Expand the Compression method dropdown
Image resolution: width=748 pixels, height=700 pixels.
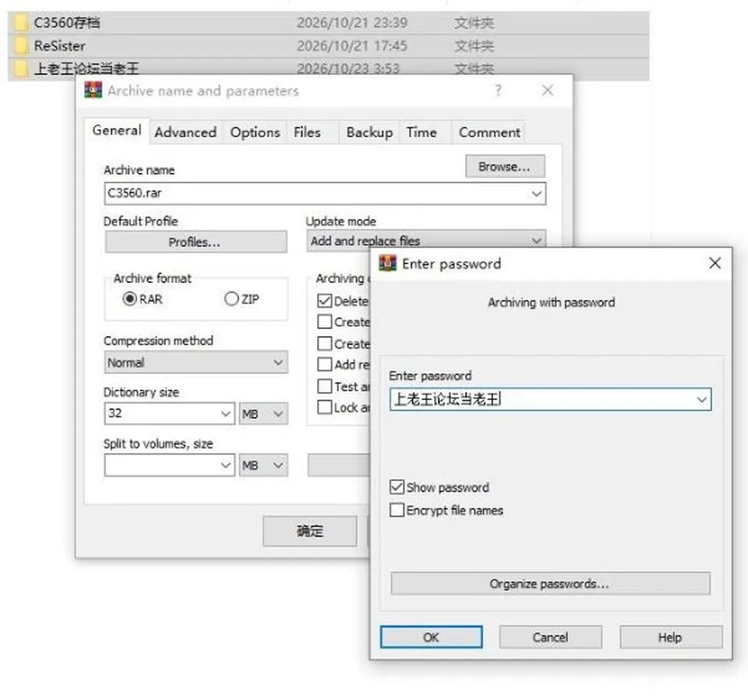tap(196, 362)
